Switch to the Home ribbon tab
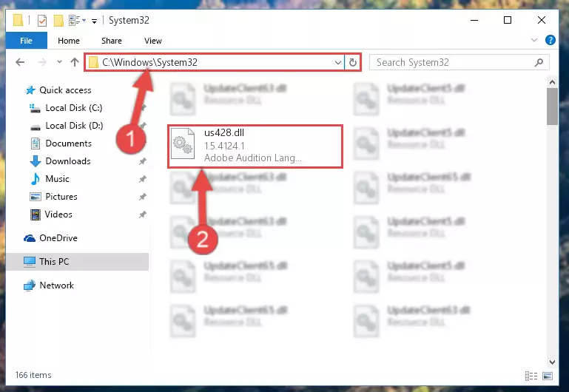The image size is (569, 392). pos(69,41)
